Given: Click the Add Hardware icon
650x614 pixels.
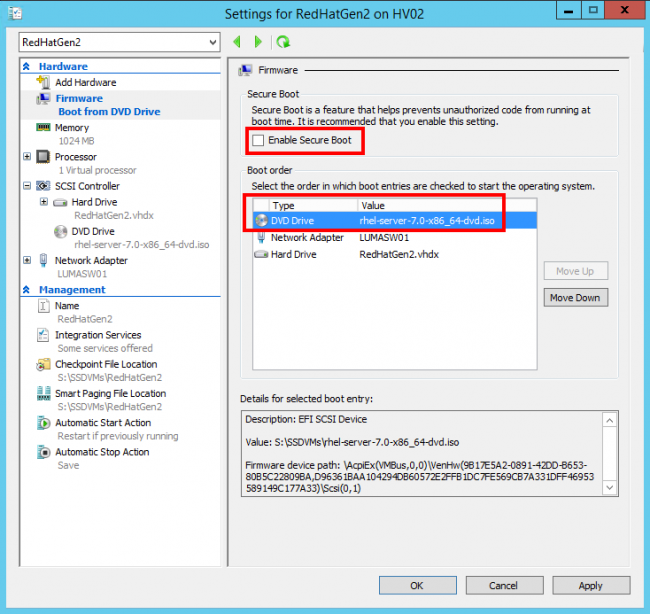Looking at the screenshot, I should click(43, 82).
